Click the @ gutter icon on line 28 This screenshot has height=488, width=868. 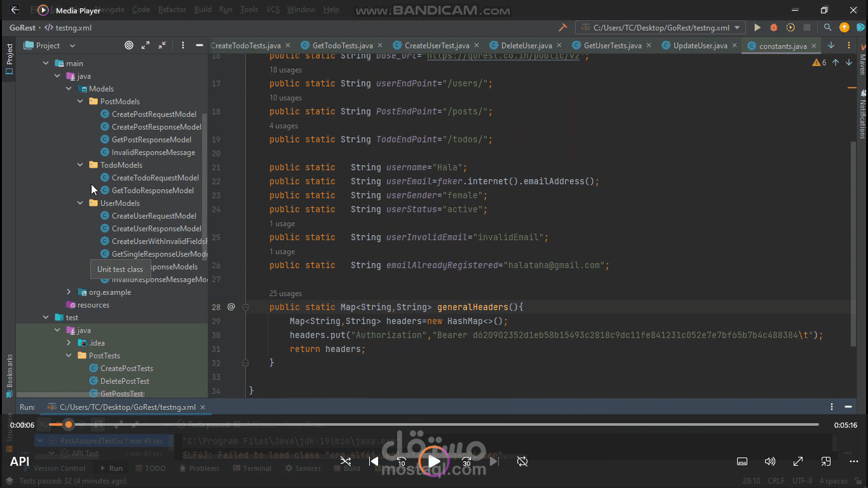click(231, 307)
